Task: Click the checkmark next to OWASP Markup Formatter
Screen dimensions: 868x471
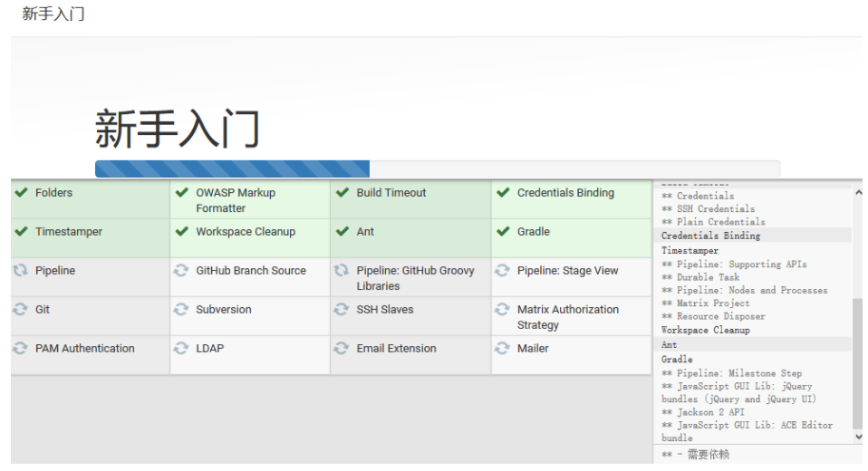Action: (181, 193)
